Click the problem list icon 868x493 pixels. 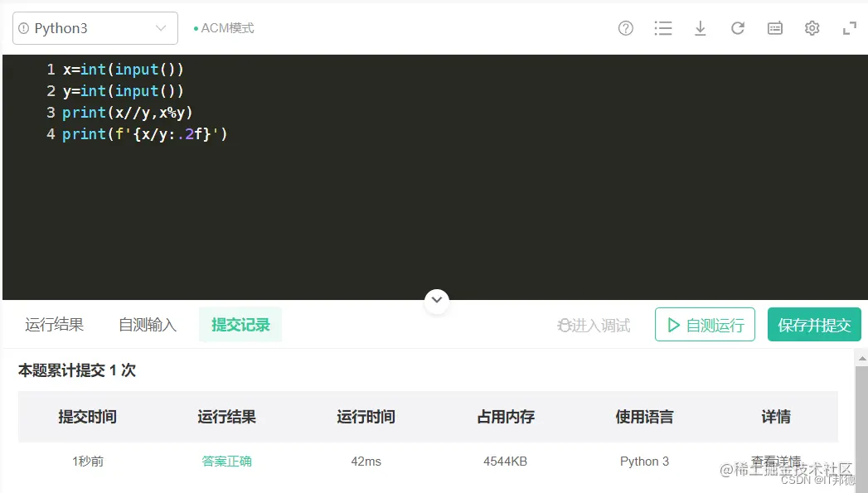663,27
